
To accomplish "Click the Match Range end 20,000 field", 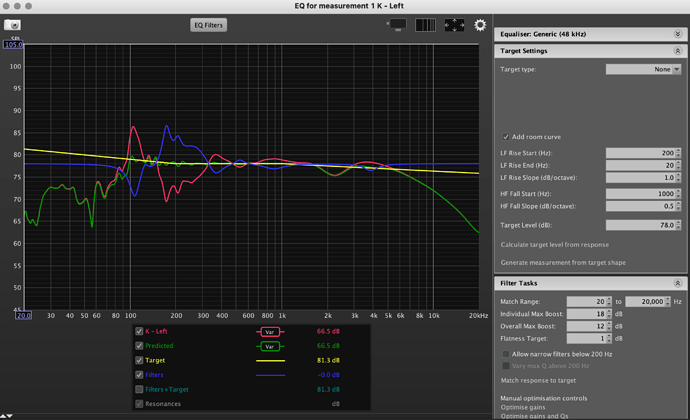I will pyautogui.click(x=645, y=302).
